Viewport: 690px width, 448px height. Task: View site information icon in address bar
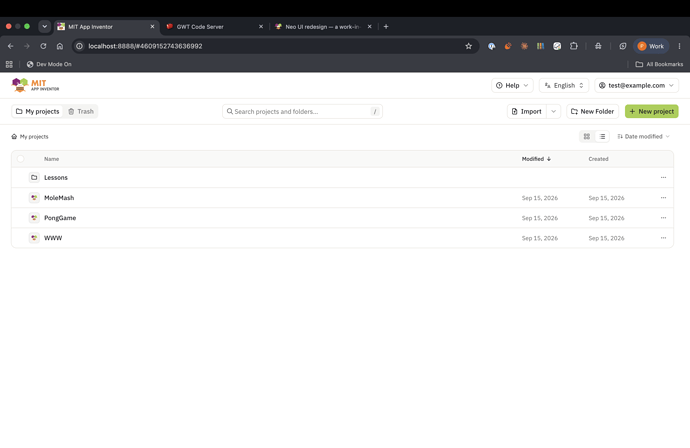point(79,46)
